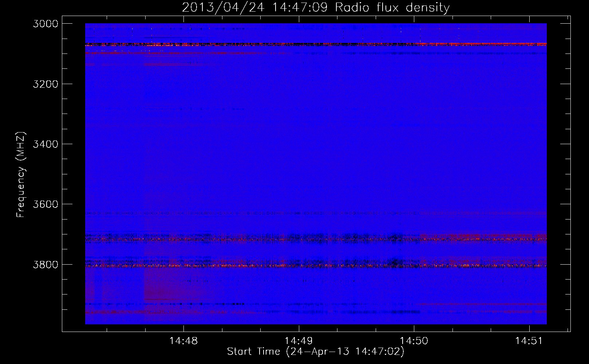Click the 14:48 time tick label
Image resolution: width=589 pixels, height=364 pixels.
coord(183,341)
